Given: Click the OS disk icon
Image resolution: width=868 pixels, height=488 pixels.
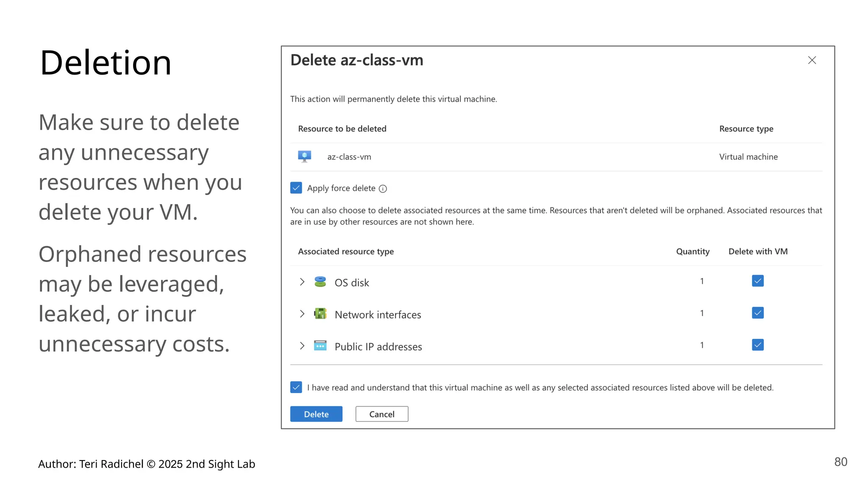Looking at the screenshot, I should pyautogui.click(x=320, y=282).
